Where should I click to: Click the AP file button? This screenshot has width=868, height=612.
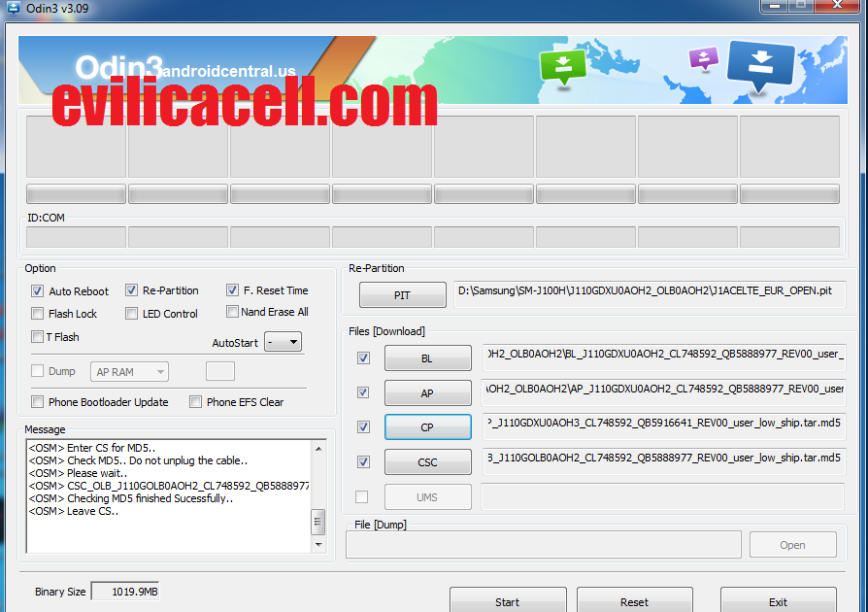pyautogui.click(x=428, y=392)
